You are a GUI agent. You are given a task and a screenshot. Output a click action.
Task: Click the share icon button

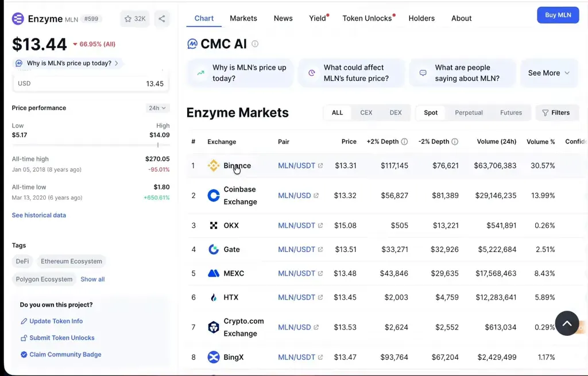tap(162, 19)
